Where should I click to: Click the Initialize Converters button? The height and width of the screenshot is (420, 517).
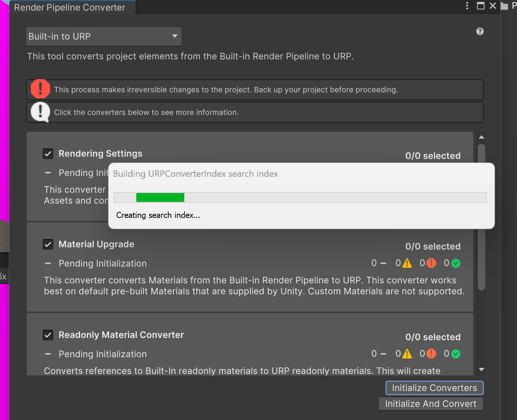(435, 388)
